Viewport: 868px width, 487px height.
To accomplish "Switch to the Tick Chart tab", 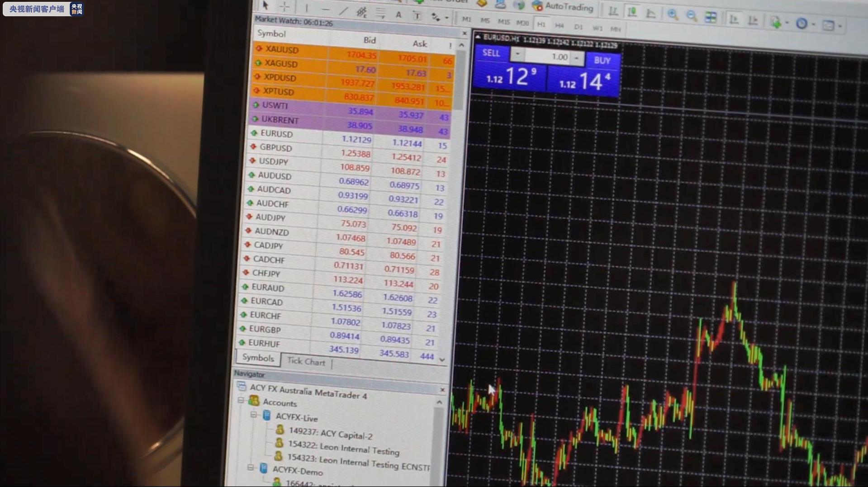I will coord(306,361).
